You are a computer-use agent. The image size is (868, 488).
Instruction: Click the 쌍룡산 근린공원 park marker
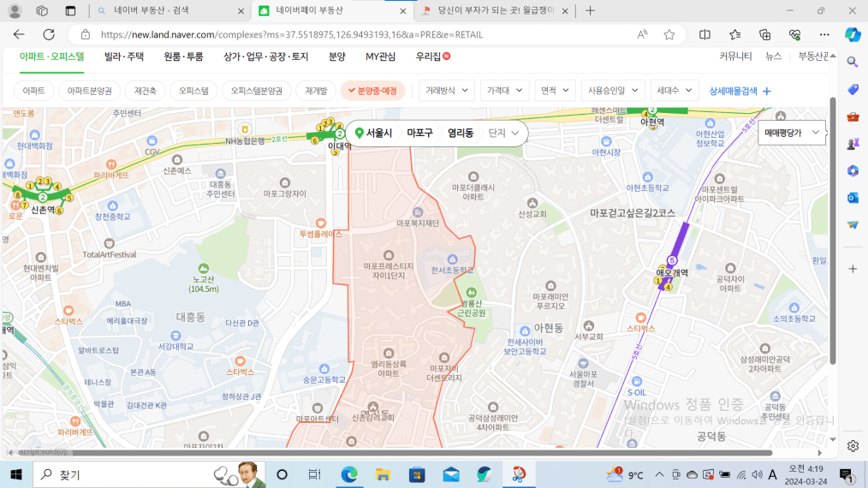coord(471,292)
